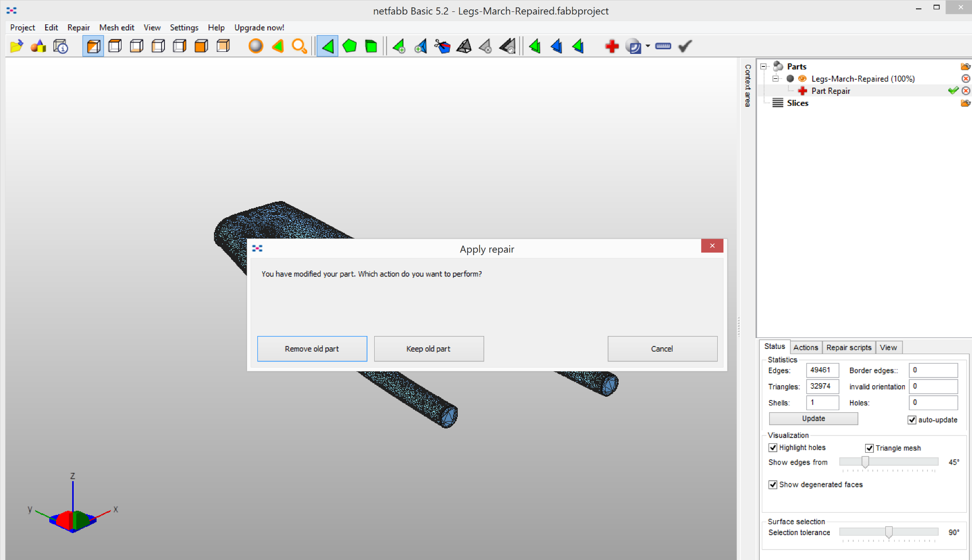Open the Project menu
The height and width of the screenshot is (560, 972).
[22, 27]
